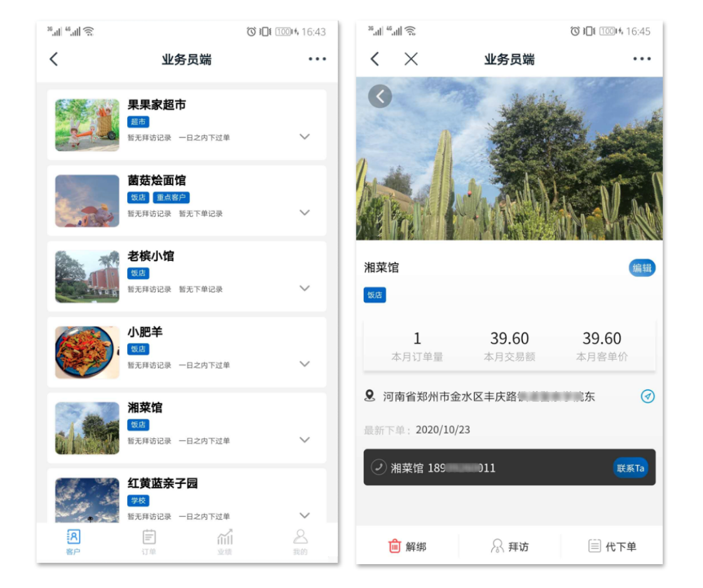Tap 拜访 to record a visit
Image resolution: width=703 pixels, height=588 pixels.
coord(510,546)
